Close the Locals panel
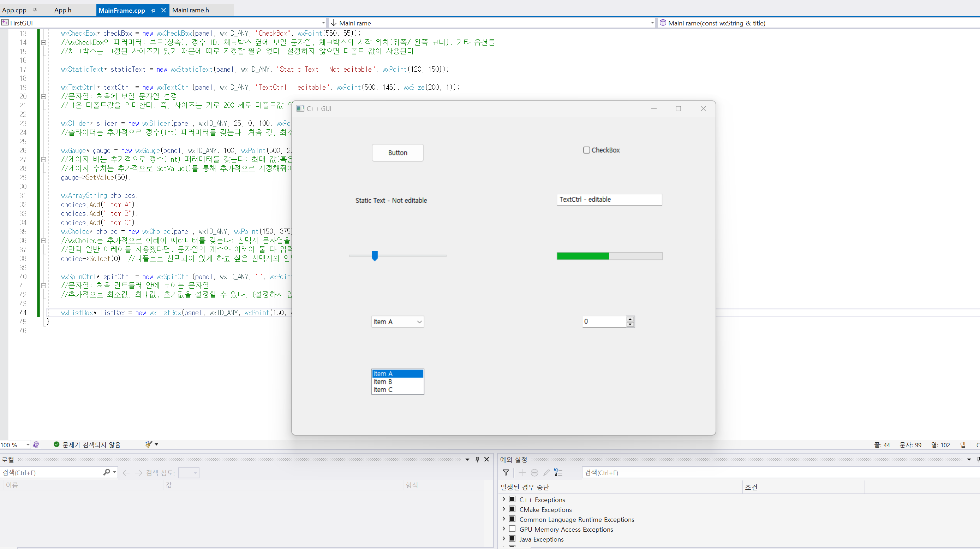 point(486,460)
